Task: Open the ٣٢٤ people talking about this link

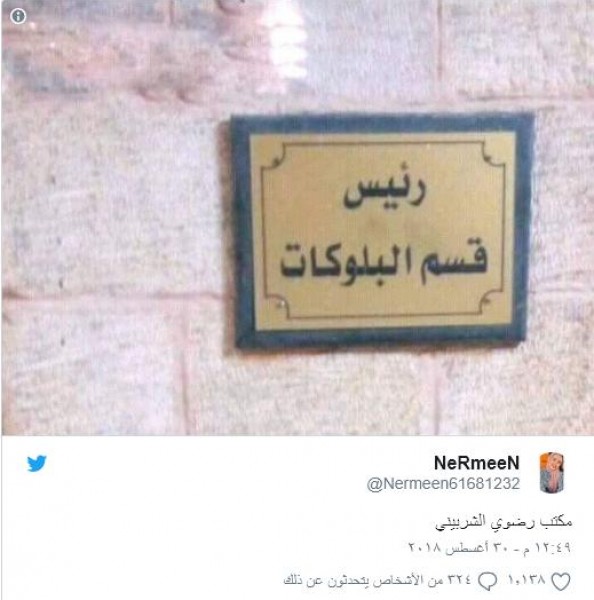Action: point(377,580)
